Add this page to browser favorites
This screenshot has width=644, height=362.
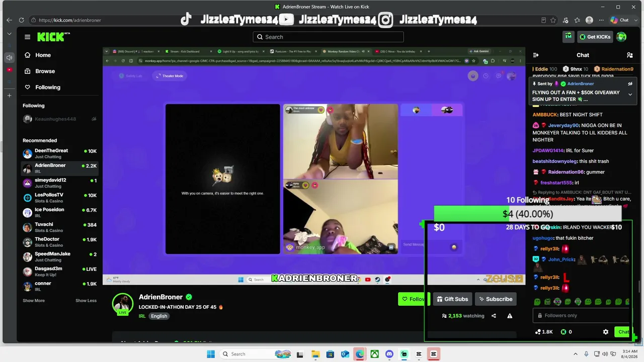point(553,20)
